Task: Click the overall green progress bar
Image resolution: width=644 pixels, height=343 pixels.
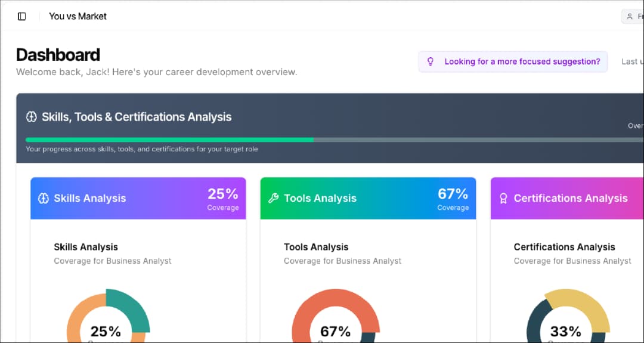Action: tap(169, 140)
